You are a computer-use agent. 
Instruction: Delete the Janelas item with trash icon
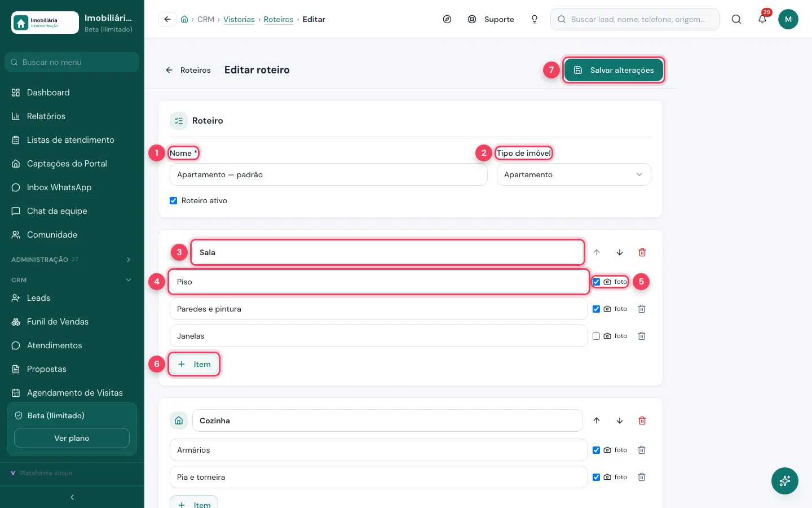641,336
